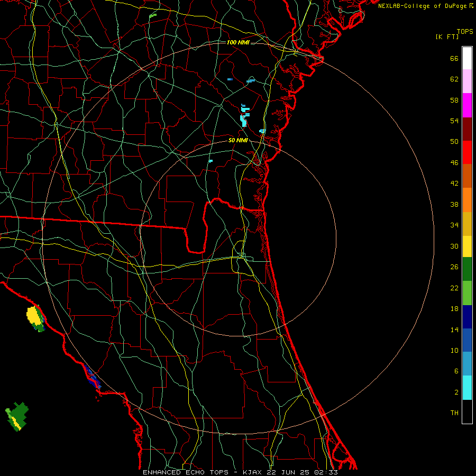This screenshot has height=476, width=476.
Task: Click the green echo cell offshore southwest
Action: click(x=17, y=416)
